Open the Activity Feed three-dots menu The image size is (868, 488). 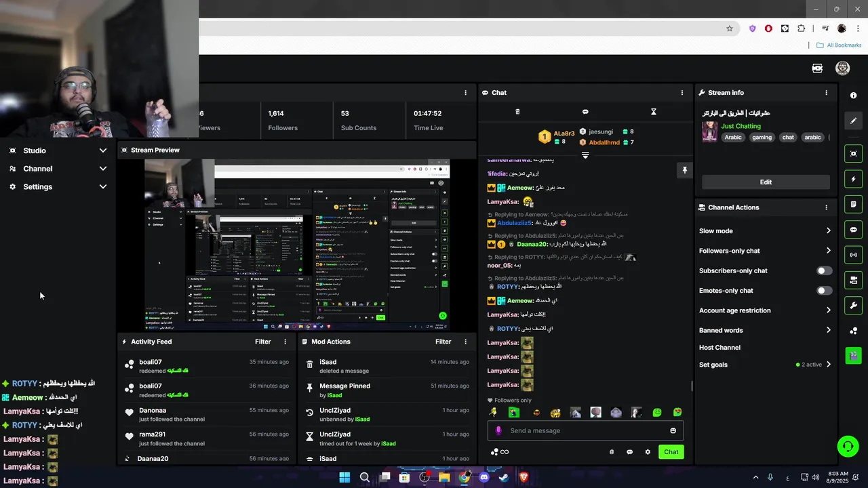click(x=285, y=342)
